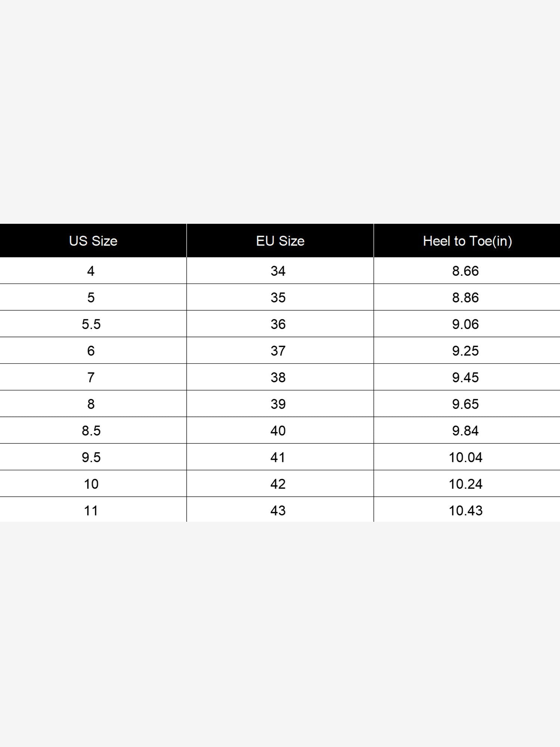Click the Heel to Toe(in) header
560x747 pixels.
[467, 241]
